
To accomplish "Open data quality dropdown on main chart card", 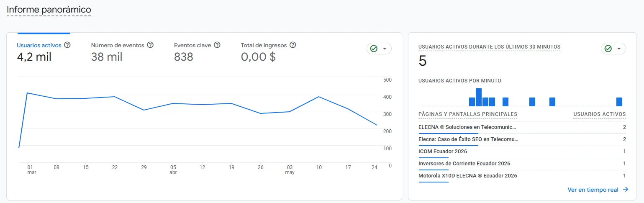I will (x=379, y=49).
